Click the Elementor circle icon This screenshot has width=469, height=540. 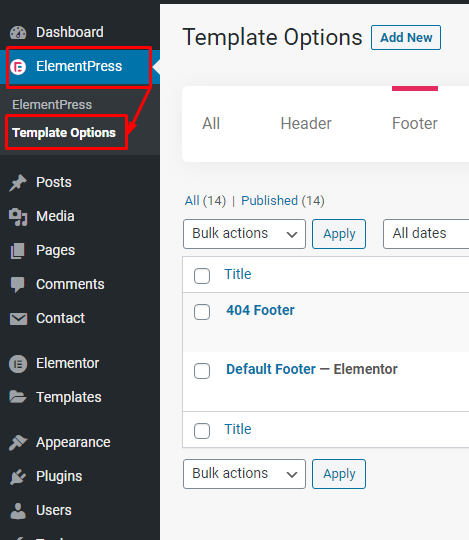18,364
